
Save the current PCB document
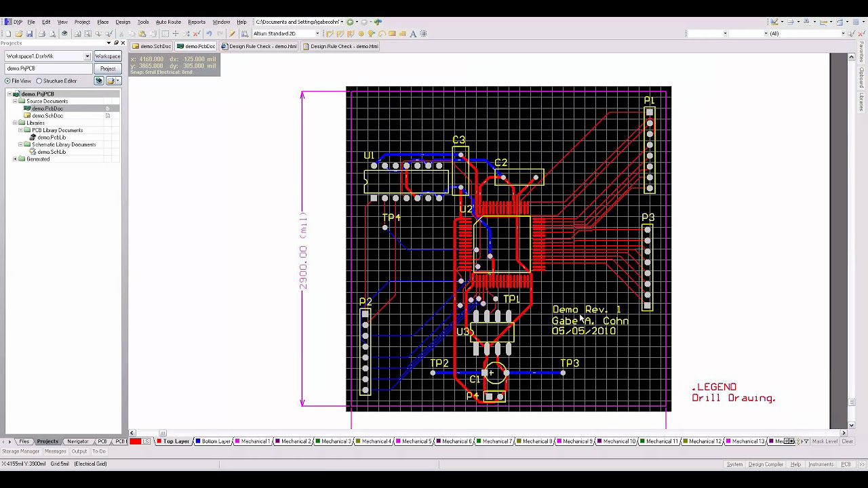(29, 33)
